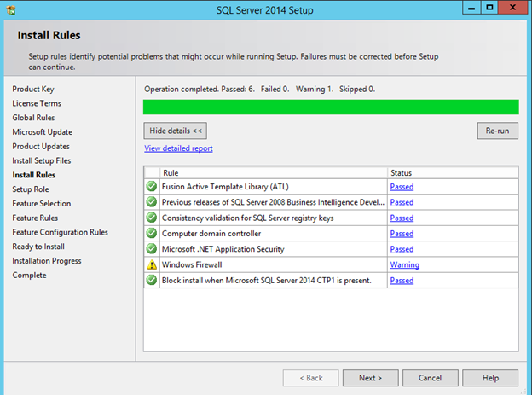The height and width of the screenshot is (395, 532).
Task: Cancel the SQL Server setup
Action: (x=431, y=378)
